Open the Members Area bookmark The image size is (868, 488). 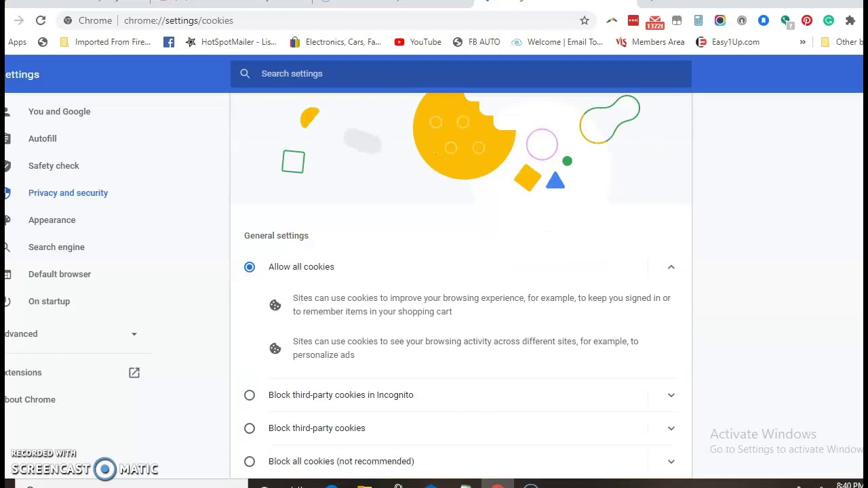650,42
